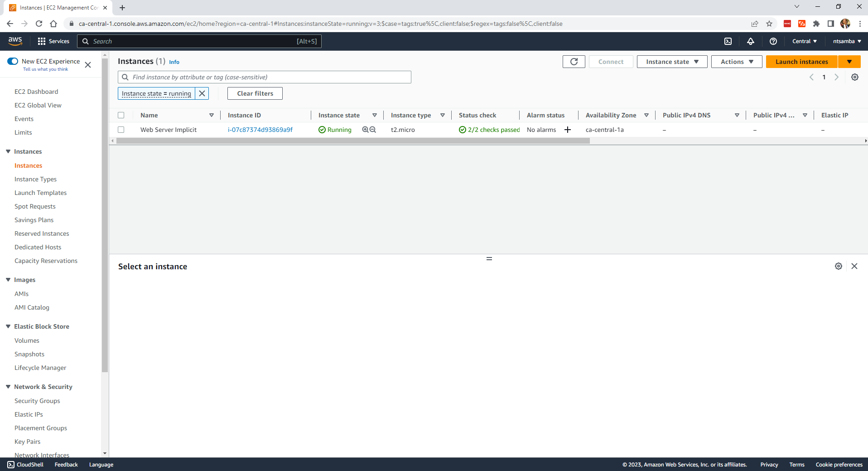Remove the Instance state = running filter
The height and width of the screenshot is (471, 868).
pyautogui.click(x=202, y=93)
